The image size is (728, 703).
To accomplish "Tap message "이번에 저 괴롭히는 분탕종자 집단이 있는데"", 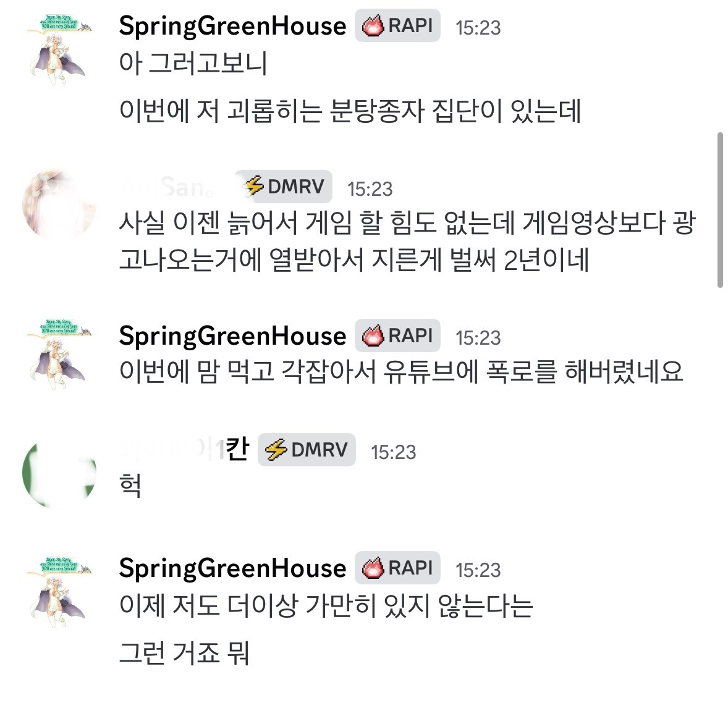I will [350, 112].
